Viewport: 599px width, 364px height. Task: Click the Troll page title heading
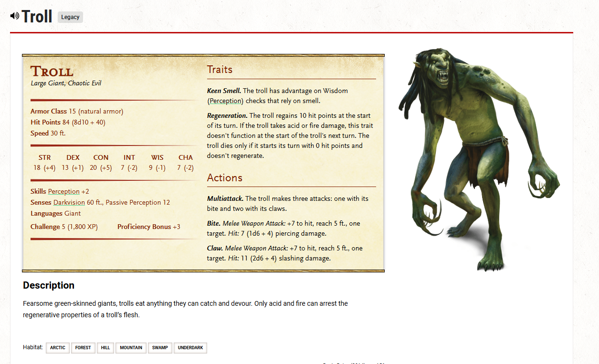pos(37,17)
